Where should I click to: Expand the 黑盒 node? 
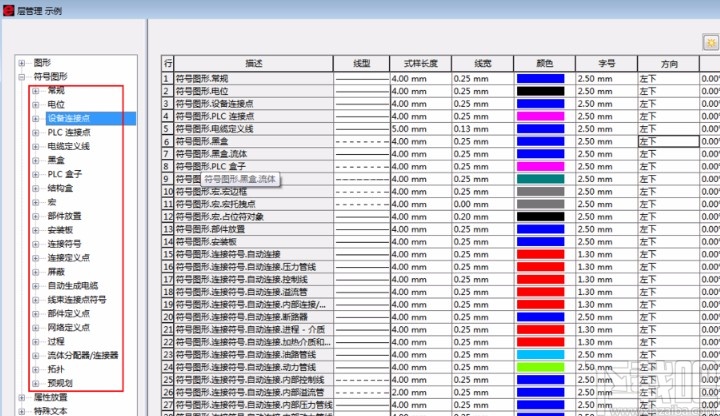point(35,161)
